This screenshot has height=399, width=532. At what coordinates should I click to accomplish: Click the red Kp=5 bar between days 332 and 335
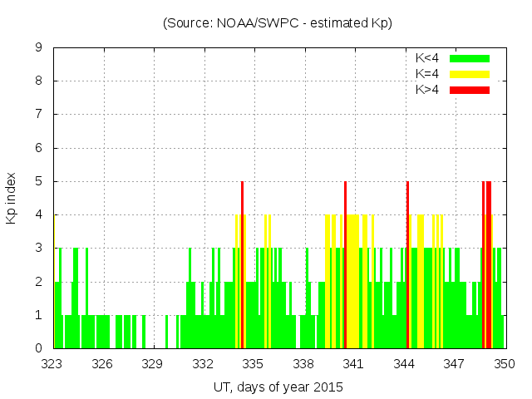[242, 266]
